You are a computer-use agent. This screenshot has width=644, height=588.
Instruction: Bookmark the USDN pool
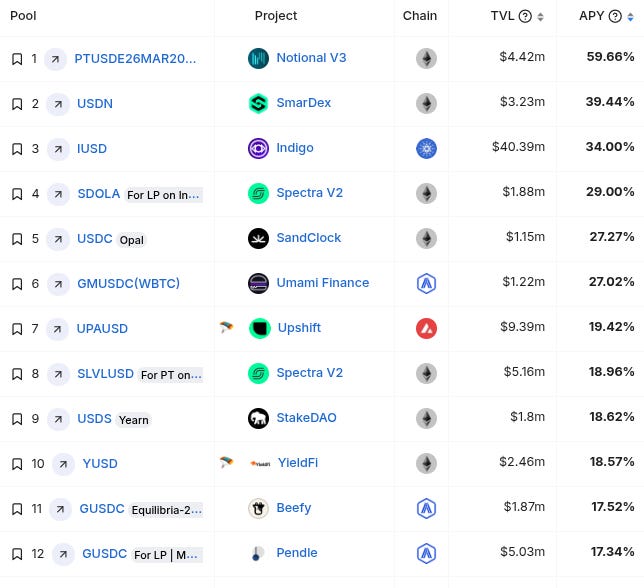point(17,104)
